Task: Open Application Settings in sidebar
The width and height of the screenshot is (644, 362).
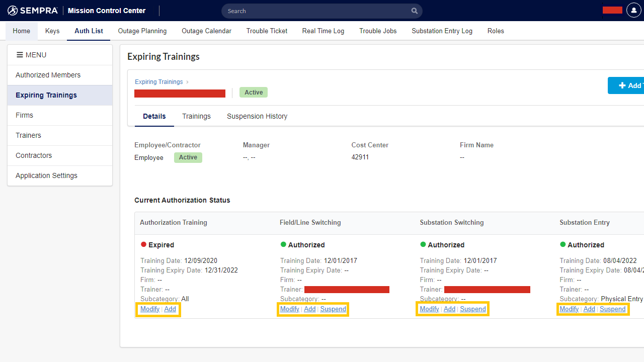Action: click(x=46, y=175)
